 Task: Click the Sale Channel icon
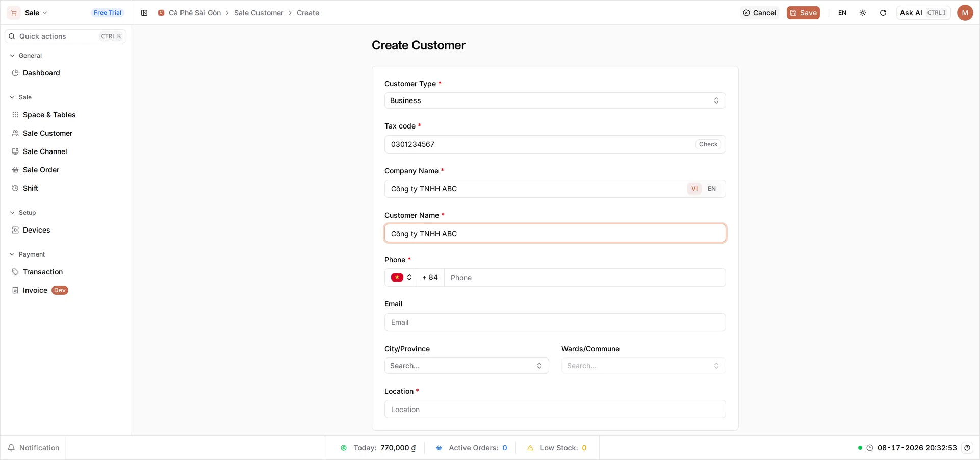[x=15, y=151]
